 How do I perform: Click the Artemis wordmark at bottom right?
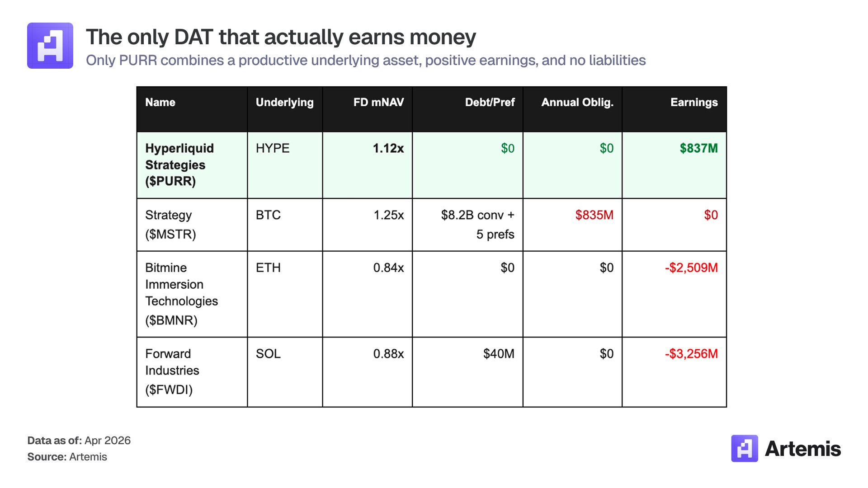click(802, 449)
